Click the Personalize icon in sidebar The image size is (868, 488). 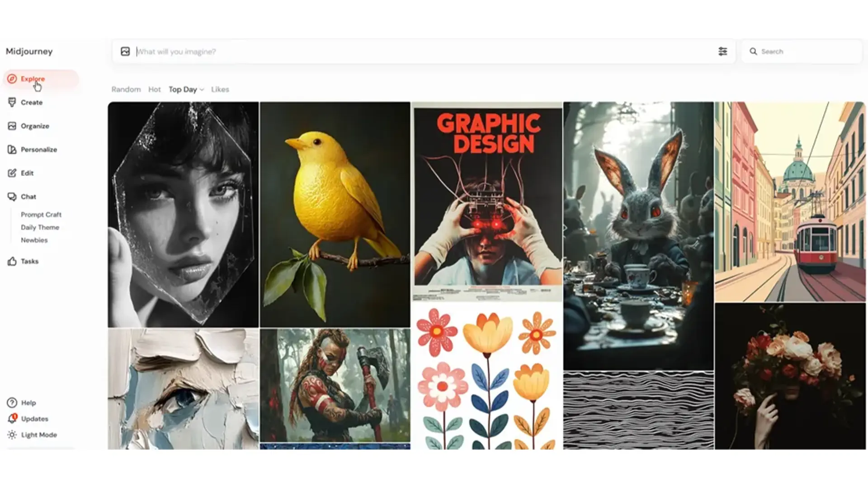12,150
